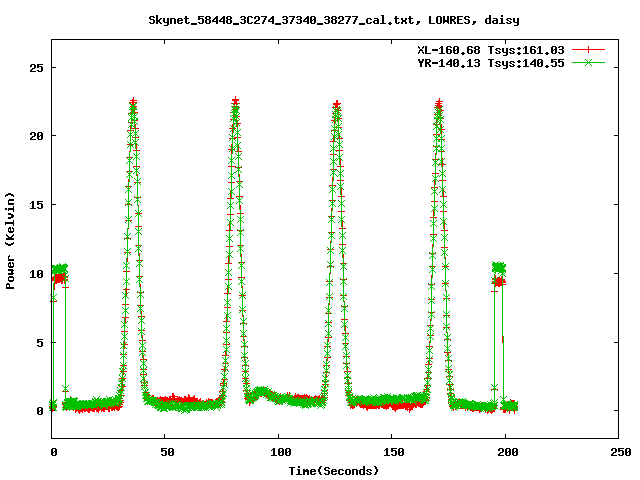Click the plot title Skynet_58448_3C274_37340_38277_cal.txt
The width and height of the screenshot is (640, 480).
pyautogui.click(x=285, y=20)
